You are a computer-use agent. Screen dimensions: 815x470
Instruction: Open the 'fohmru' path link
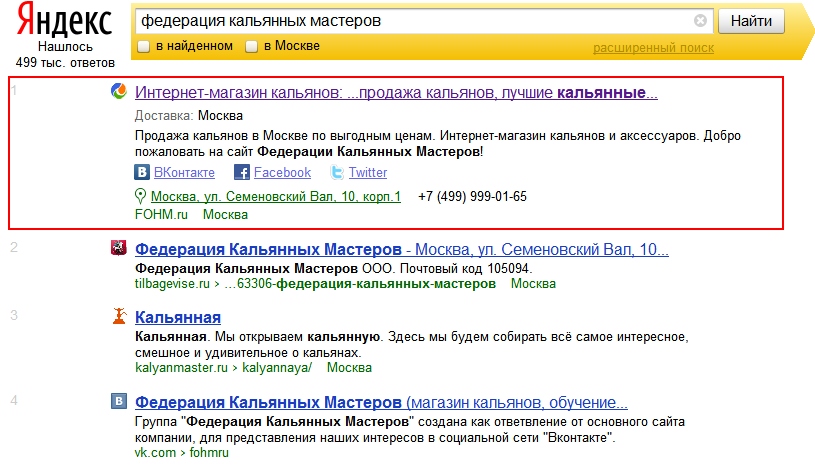coord(209,452)
